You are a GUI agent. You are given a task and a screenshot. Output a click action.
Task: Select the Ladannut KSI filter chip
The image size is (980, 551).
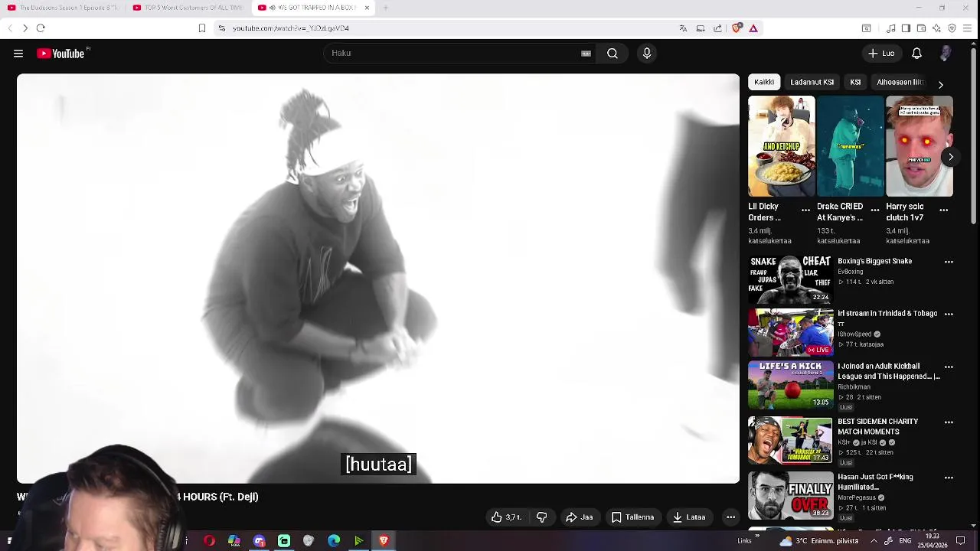click(x=812, y=82)
